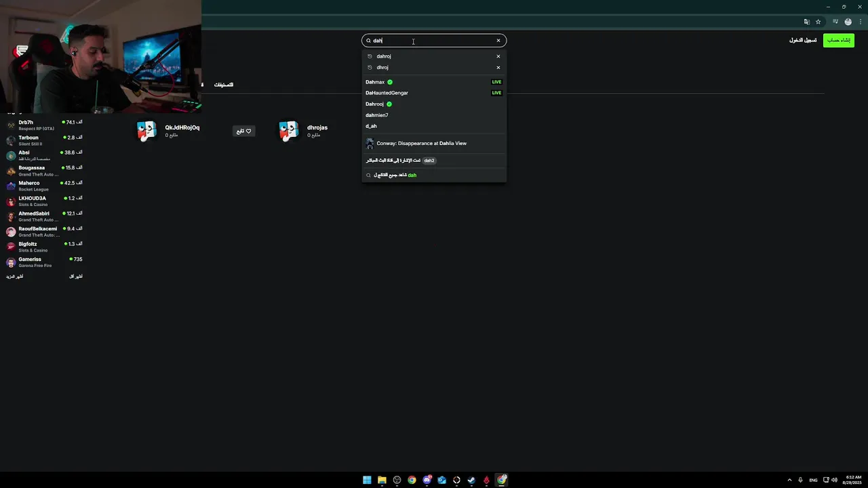This screenshot has width=868, height=488.
Task: Click the Bigfoltz avatar icon in sidebar
Action: tap(11, 247)
